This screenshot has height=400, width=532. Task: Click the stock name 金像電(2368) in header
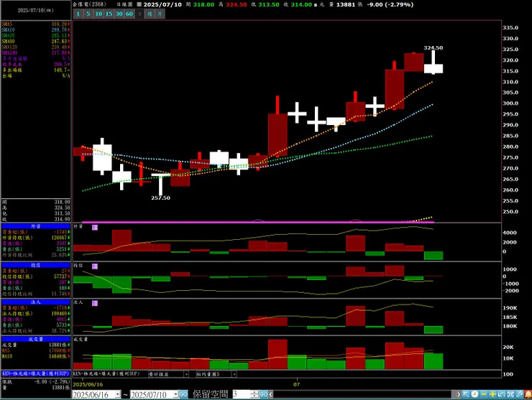[90, 4]
